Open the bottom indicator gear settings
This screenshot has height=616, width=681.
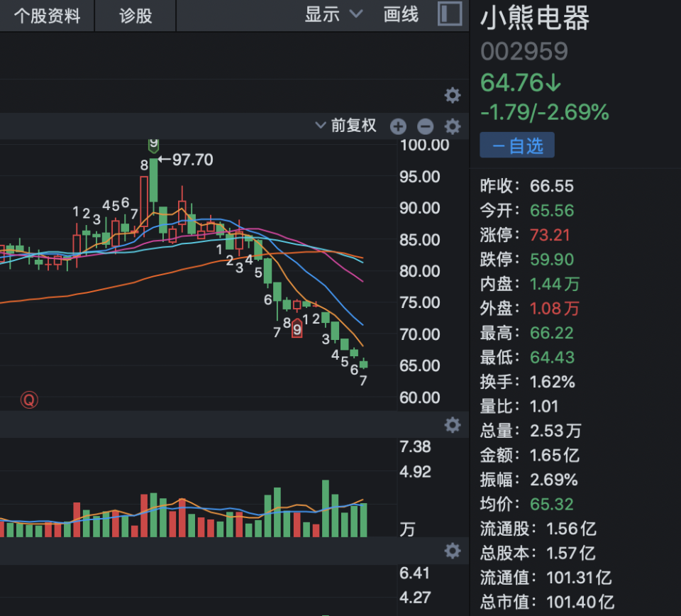pyautogui.click(x=453, y=551)
